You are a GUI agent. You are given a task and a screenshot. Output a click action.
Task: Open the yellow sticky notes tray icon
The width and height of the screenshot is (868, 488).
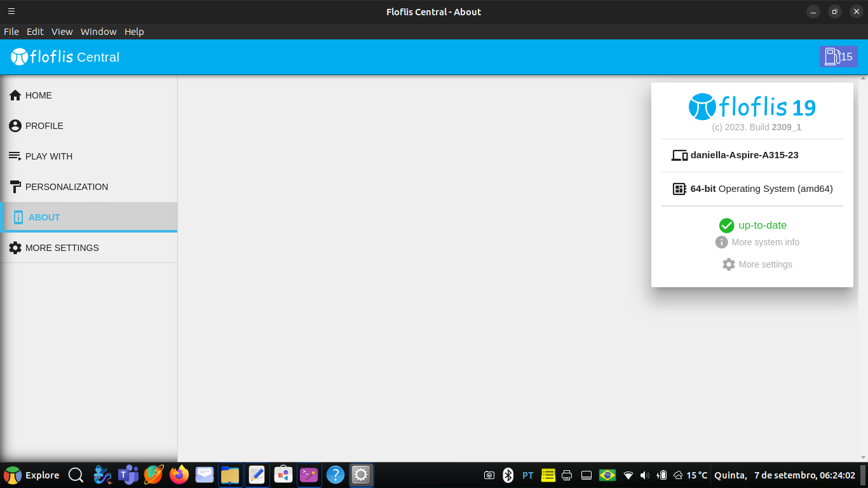(x=548, y=475)
